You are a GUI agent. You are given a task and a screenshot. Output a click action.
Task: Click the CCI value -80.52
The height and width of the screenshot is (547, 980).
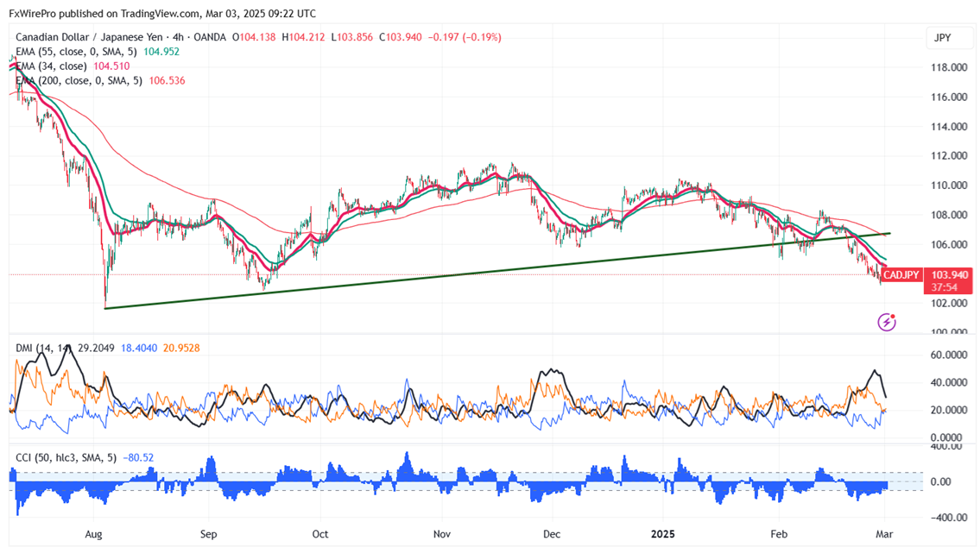[x=138, y=458]
